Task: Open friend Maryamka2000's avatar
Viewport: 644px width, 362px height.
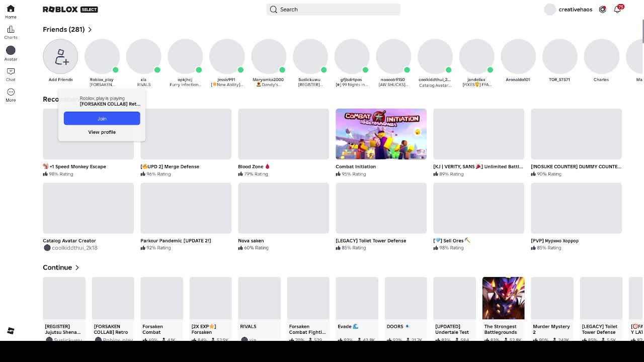Action: pos(269,56)
